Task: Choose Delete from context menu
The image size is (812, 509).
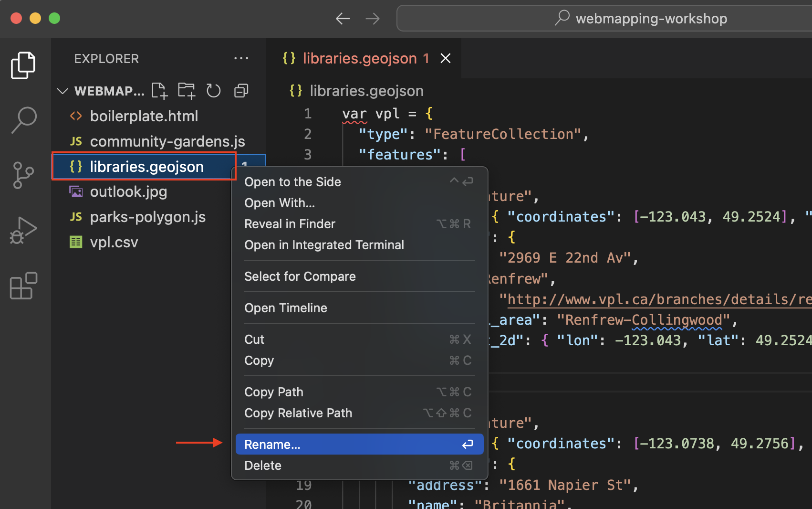Action: click(359, 466)
